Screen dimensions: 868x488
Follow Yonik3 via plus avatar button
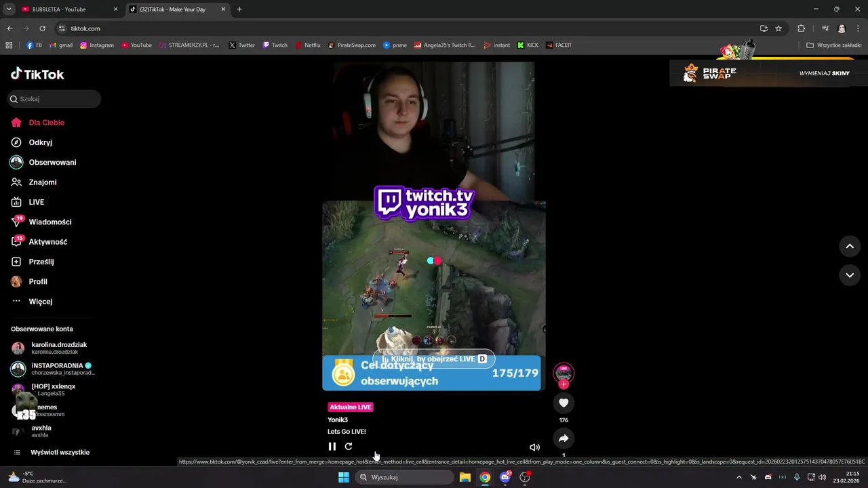pyautogui.click(x=564, y=384)
